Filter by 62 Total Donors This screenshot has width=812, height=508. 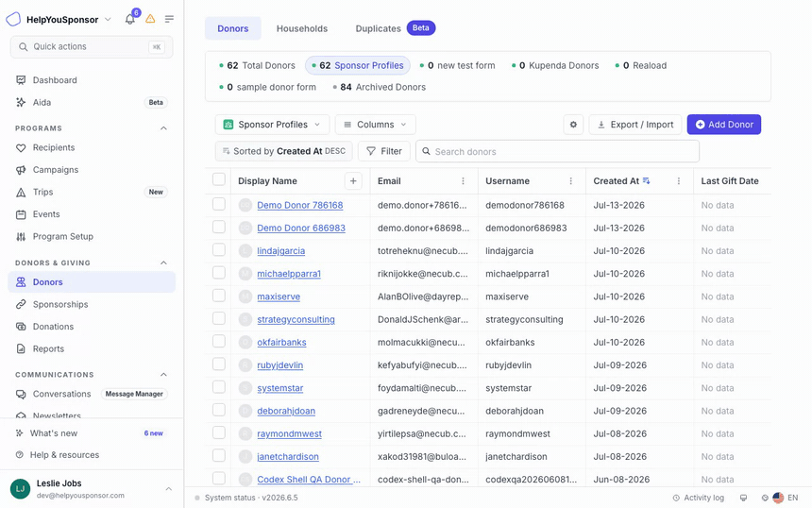[x=258, y=66]
